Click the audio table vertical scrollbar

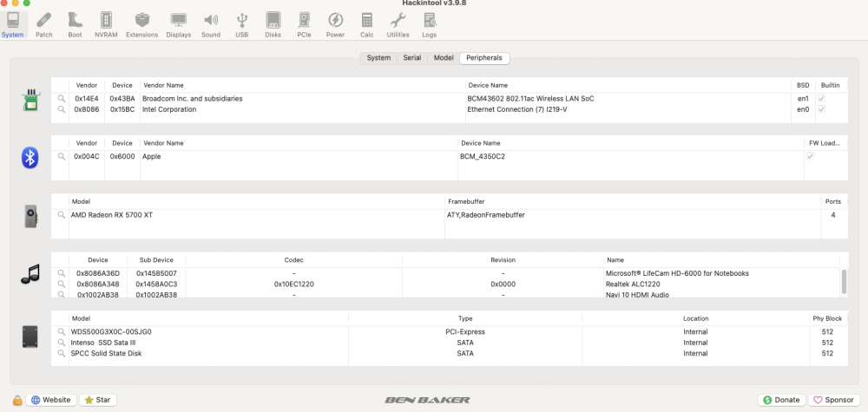coord(844,282)
